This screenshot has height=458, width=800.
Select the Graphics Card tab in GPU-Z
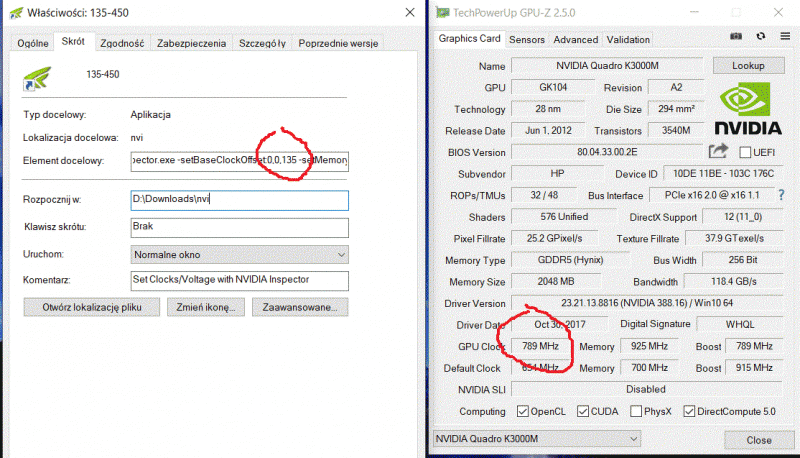(469, 39)
